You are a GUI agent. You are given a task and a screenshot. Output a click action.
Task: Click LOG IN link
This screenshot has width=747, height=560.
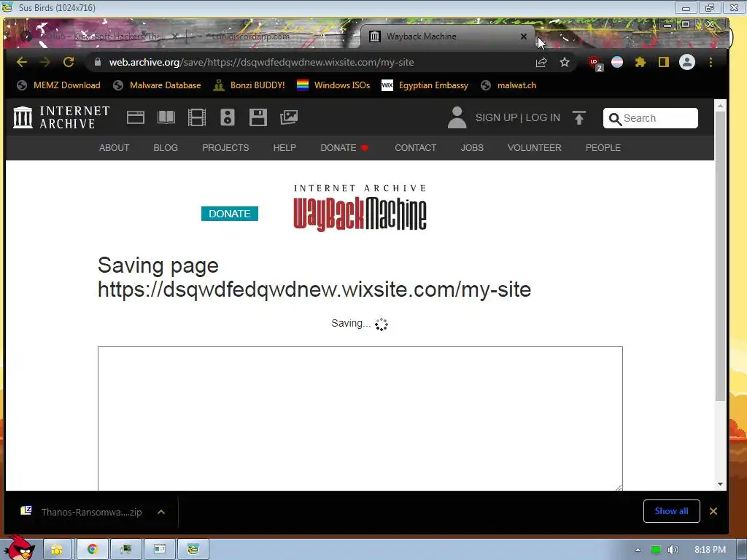tap(543, 117)
